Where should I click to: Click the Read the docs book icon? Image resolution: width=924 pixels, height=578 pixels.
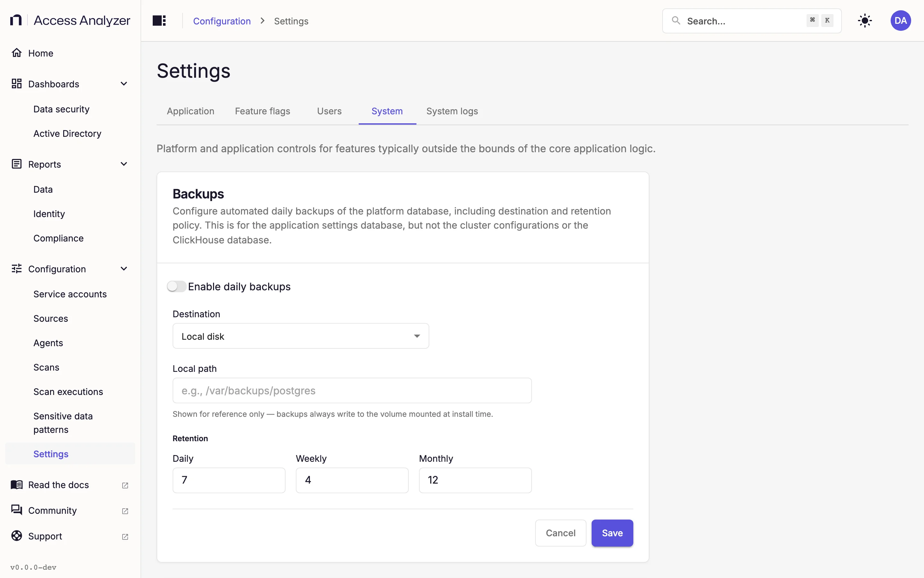(x=16, y=485)
